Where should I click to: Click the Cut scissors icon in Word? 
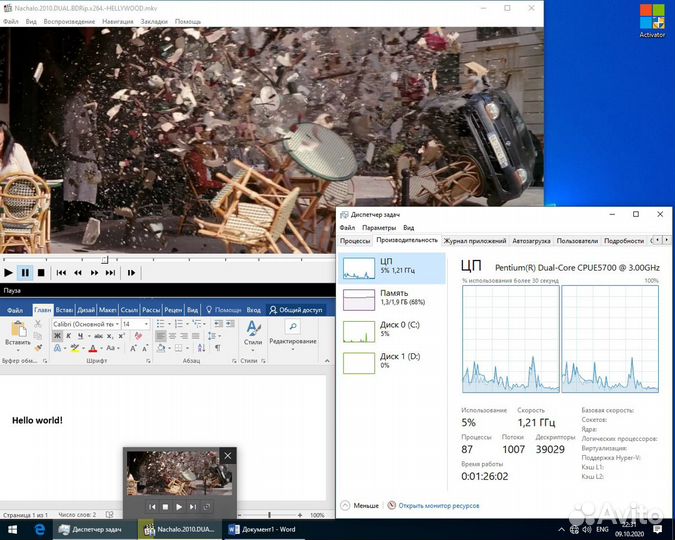pos(38,323)
